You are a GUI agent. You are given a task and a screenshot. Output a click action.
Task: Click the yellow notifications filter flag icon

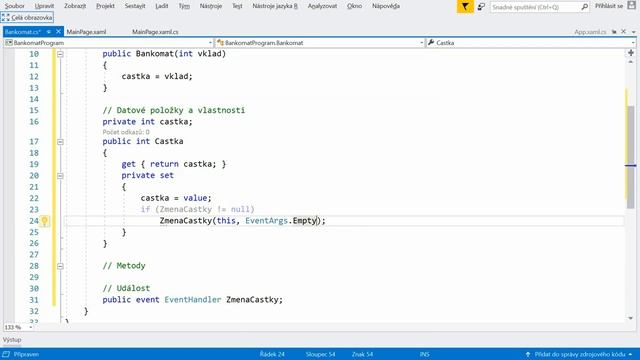465,7
